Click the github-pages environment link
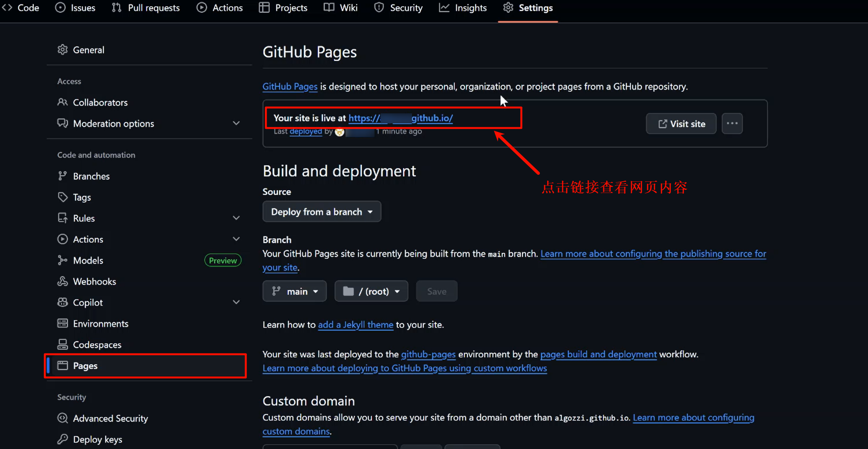Viewport: 868px width, 449px height. [428, 354]
